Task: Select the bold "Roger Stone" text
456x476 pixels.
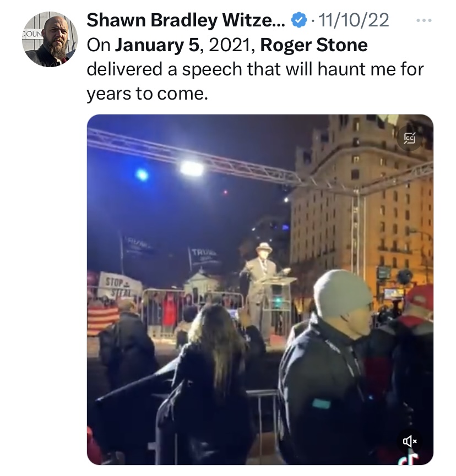Action: click(x=314, y=45)
